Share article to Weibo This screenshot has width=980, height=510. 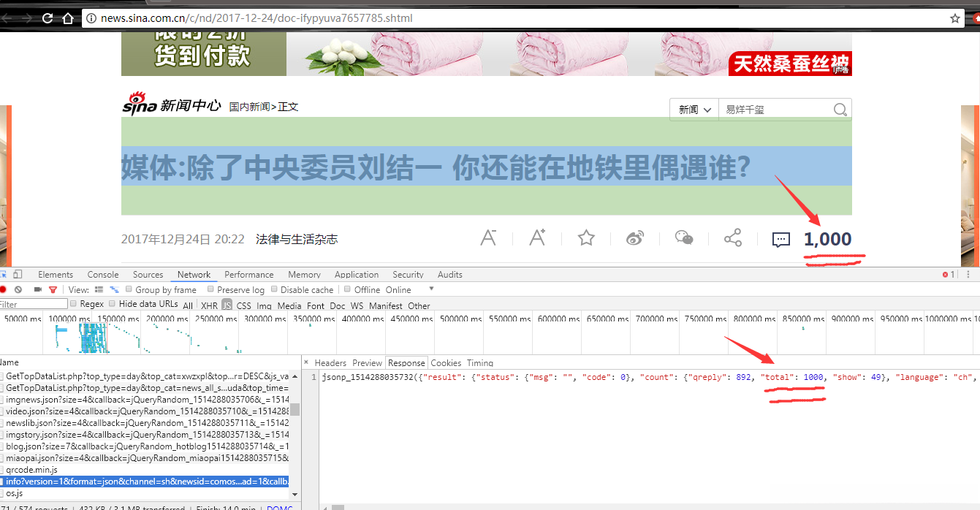pos(635,237)
